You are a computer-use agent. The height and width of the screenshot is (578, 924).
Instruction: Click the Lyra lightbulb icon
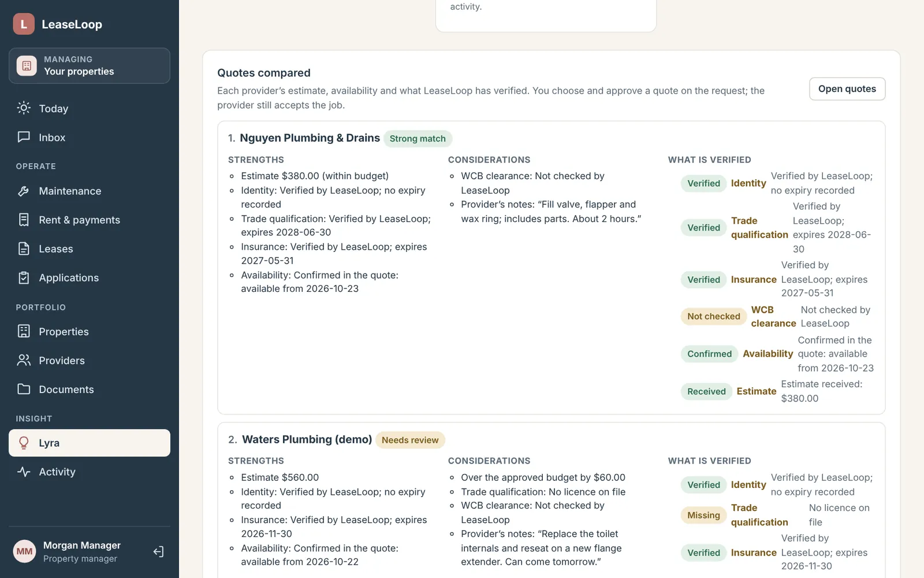pos(24,443)
